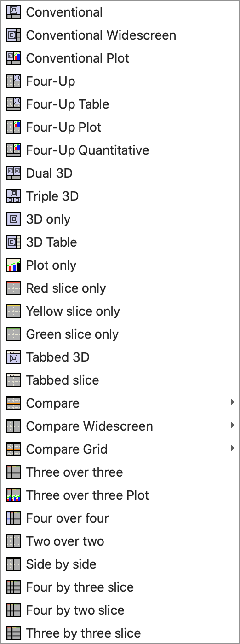Viewport: 240px width, 644px height.
Task: Choose Three by three slice layout
Action: pyautogui.click(x=120, y=633)
